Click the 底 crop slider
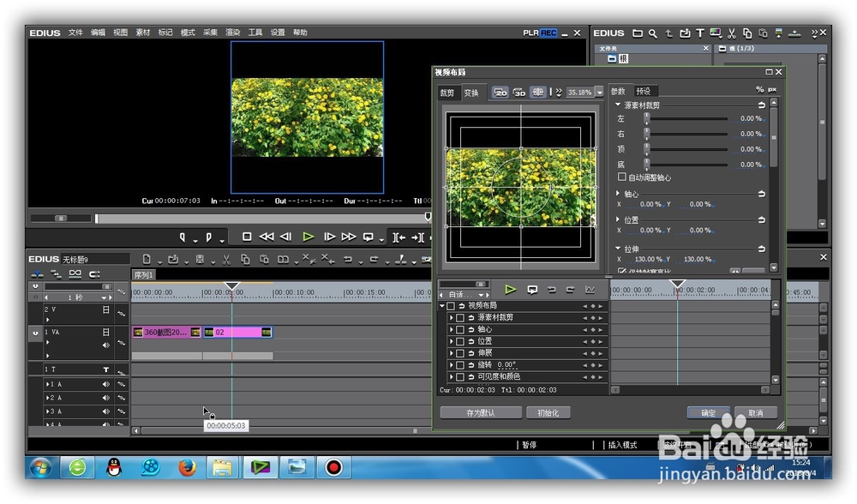The width and height of the screenshot is (857, 504). (x=686, y=164)
